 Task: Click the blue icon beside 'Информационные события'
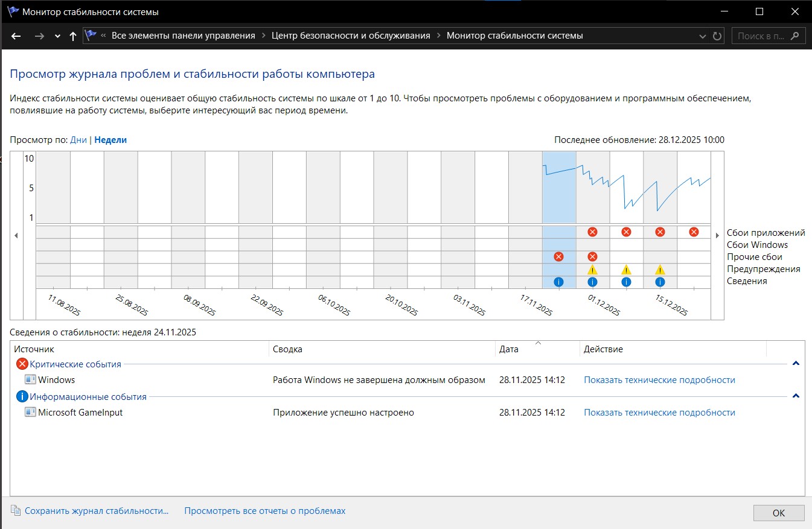[x=22, y=397]
